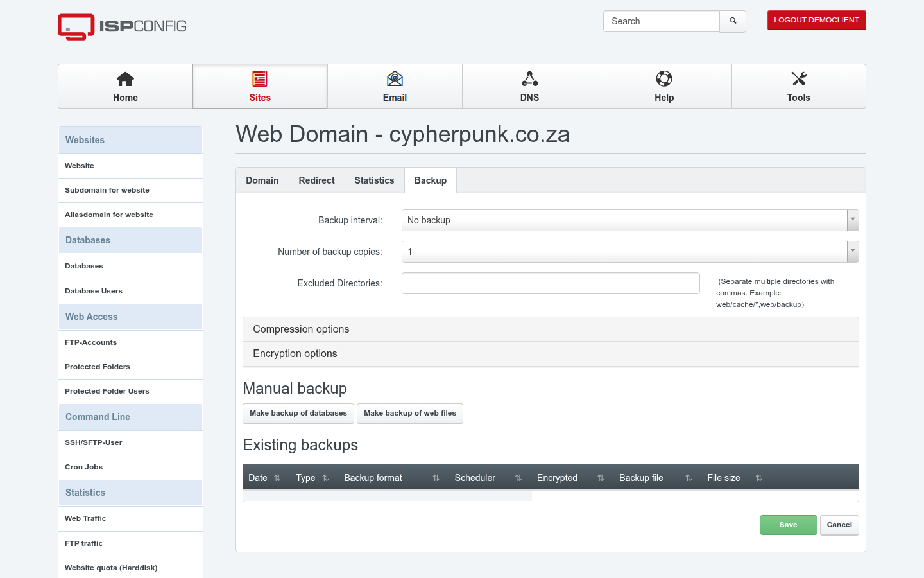Open FTP traffic statistics link

131,544
